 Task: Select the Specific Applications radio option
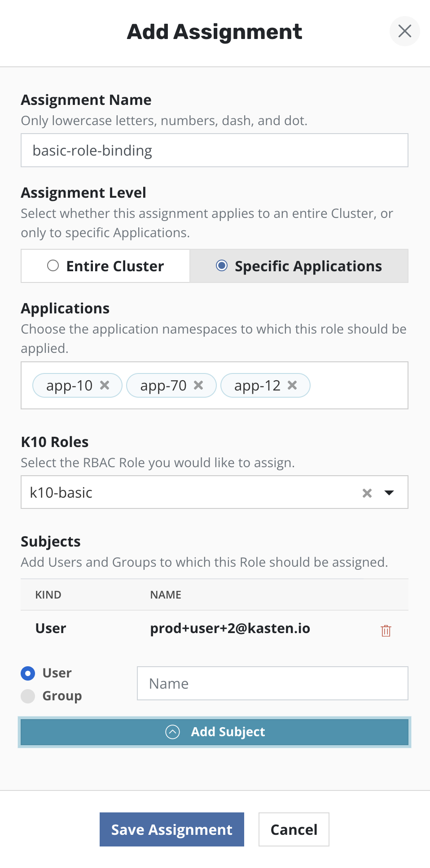[222, 266]
